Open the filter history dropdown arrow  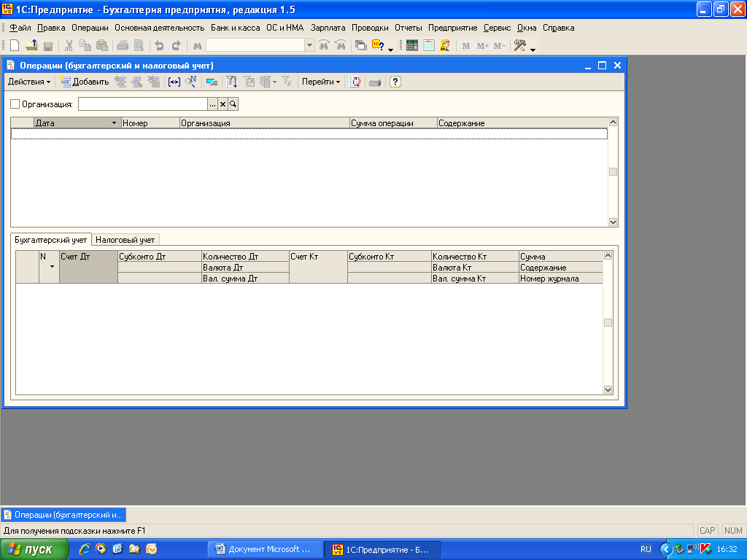(x=274, y=82)
